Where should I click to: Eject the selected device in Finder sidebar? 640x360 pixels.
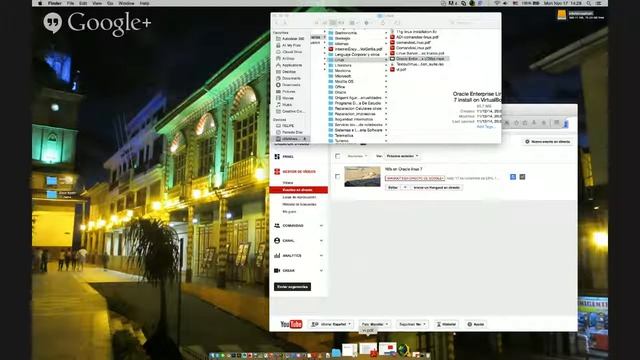point(304,139)
